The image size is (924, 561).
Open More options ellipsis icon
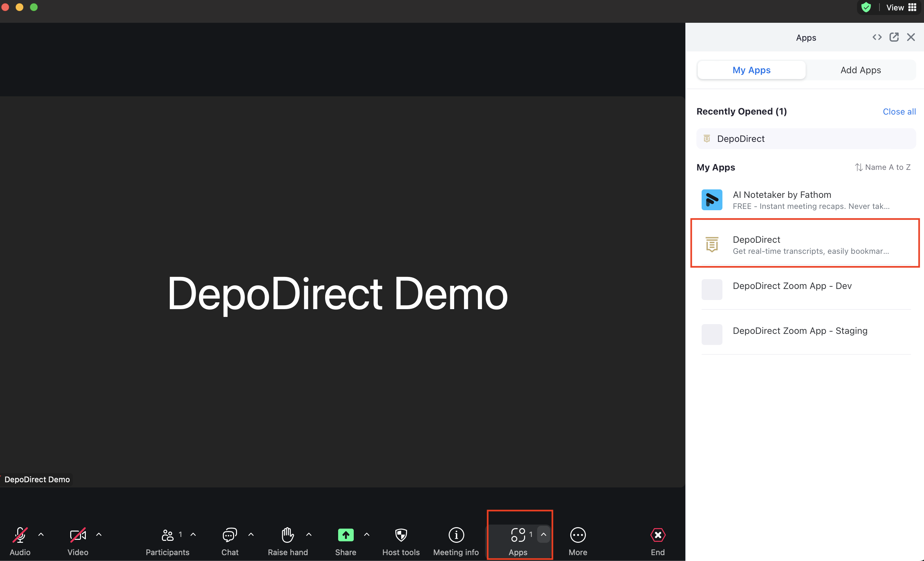pos(577,535)
